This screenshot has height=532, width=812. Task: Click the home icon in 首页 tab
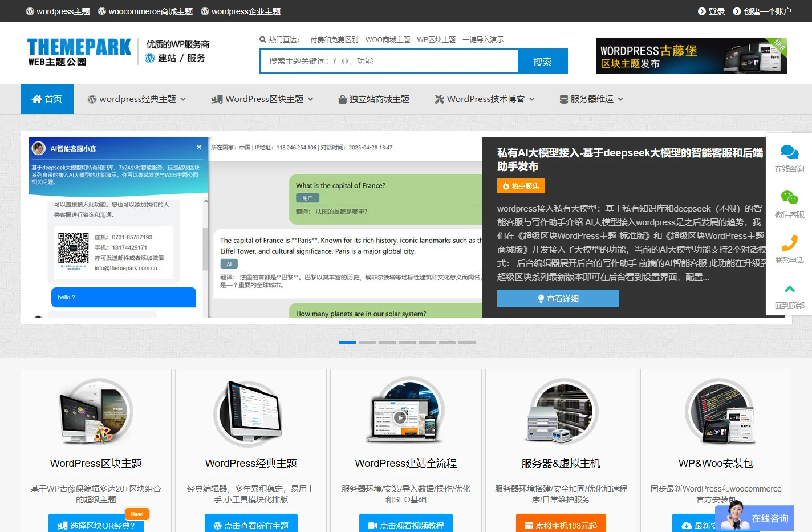(x=37, y=99)
